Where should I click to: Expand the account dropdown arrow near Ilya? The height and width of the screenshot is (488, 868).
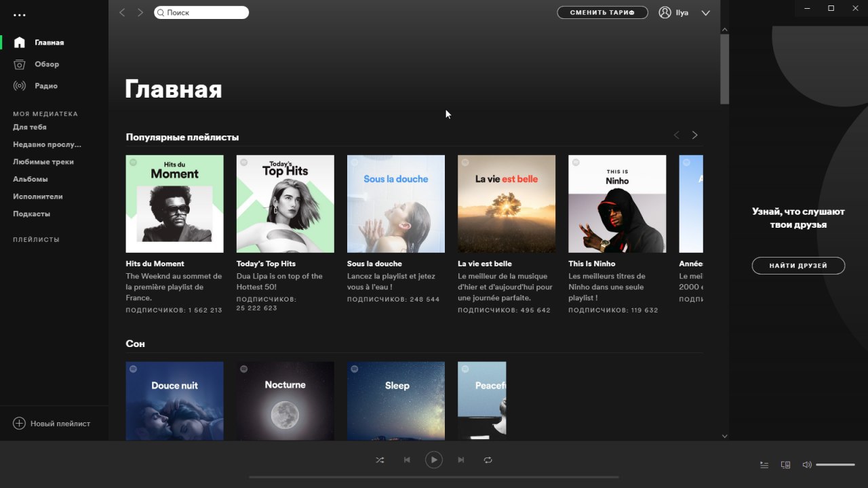pos(705,12)
